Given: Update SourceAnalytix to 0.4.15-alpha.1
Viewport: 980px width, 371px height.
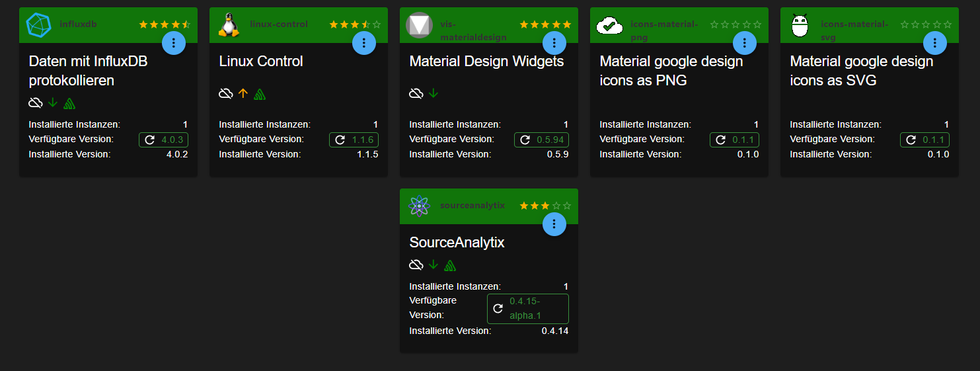Looking at the screenshot, I should point(528,309).
